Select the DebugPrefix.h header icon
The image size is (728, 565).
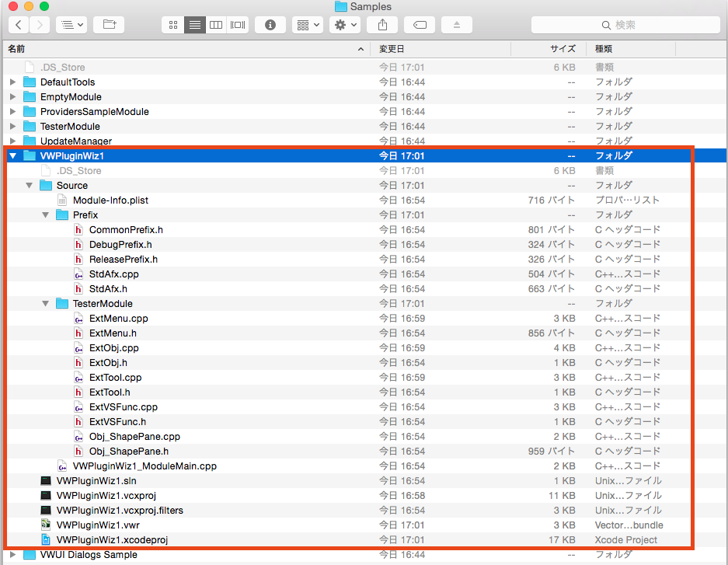[x=78, y=245]
